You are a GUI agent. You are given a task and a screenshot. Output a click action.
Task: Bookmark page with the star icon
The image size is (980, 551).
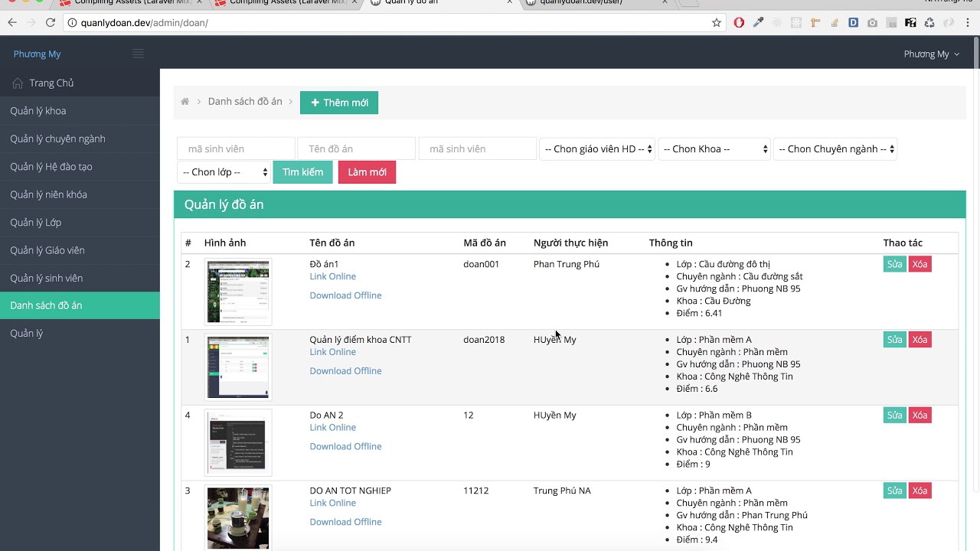(x=717, y=23)
